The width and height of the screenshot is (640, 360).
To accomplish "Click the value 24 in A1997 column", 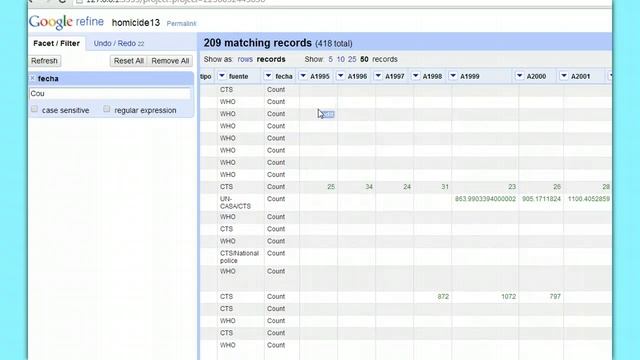I will [x=407, y=187].
